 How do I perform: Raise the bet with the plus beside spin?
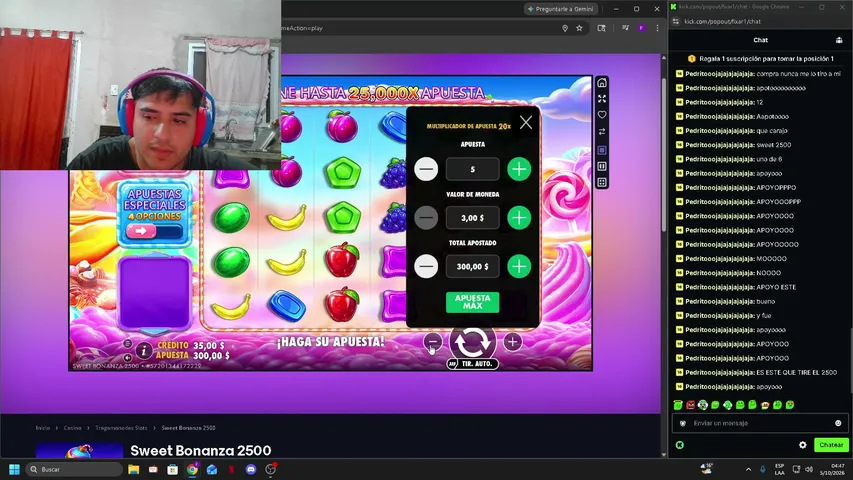tap(512, 342)
